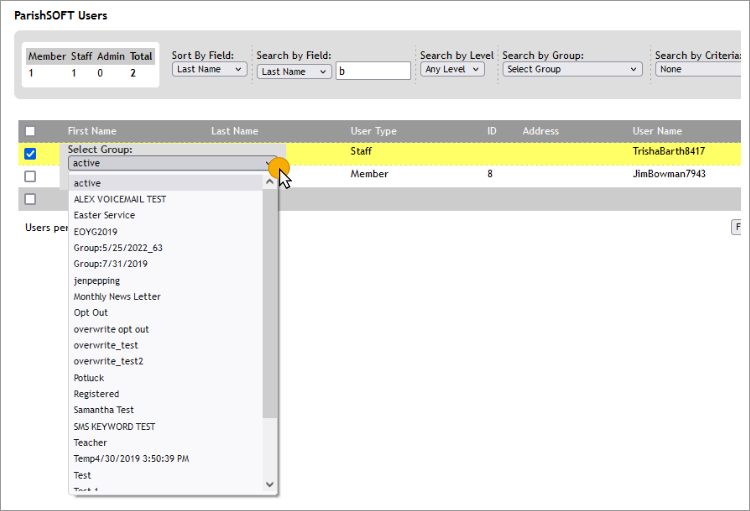Open the Search by Group dropdown
Viewport: 750px width, 511px height.
point(572,69)
